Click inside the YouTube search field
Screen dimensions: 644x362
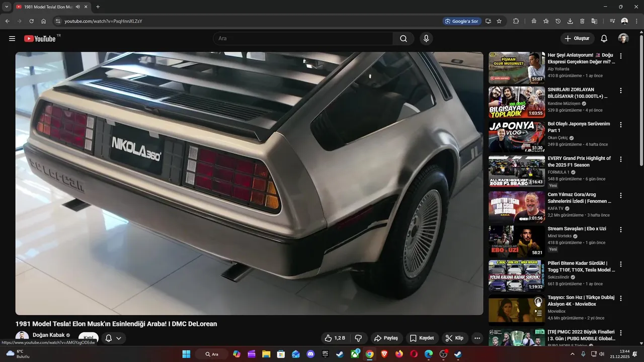pos(303,39)
